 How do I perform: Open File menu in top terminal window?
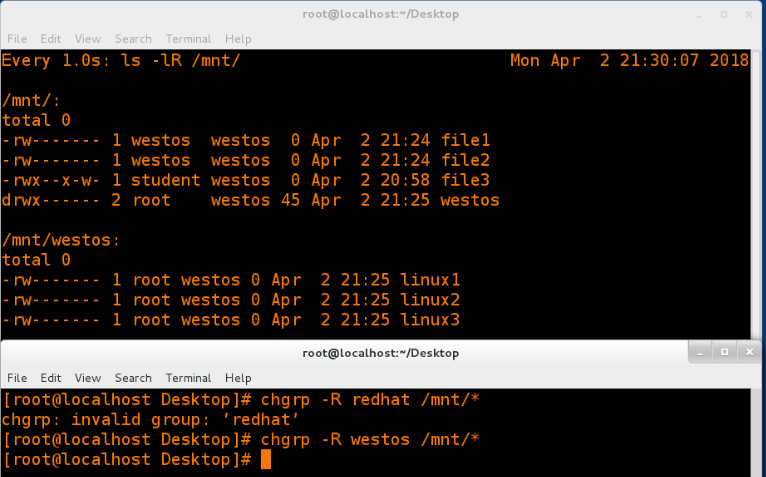click(x=17, y=39)
